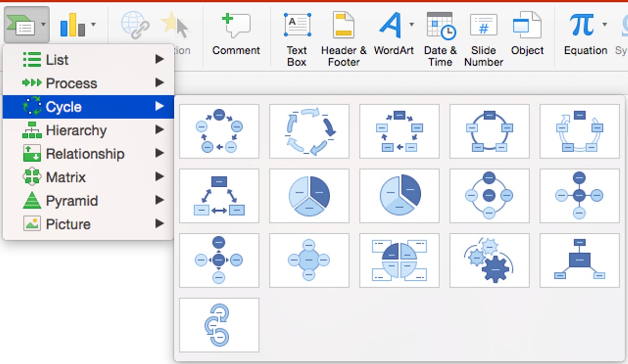The height and width of the screenshot is (364, 628).
Task: Insert a Chart using the bar icon
Action: [72, 25]
